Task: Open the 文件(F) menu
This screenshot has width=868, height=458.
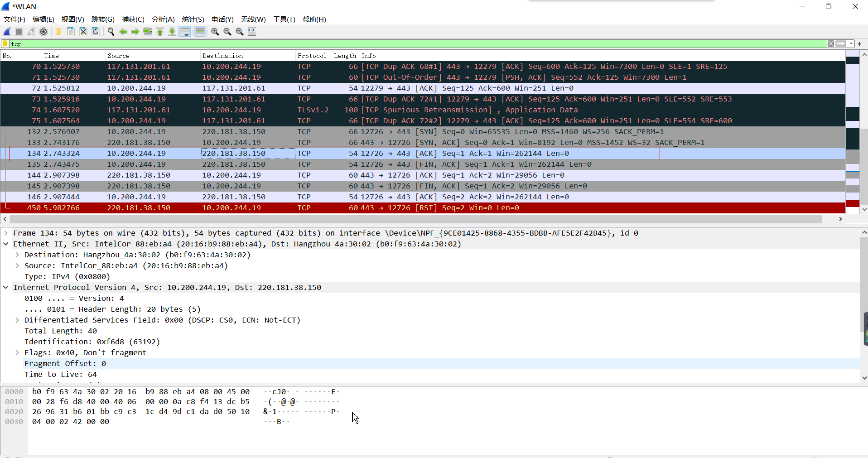Action: pyautogui.click(x=14, y=19)
